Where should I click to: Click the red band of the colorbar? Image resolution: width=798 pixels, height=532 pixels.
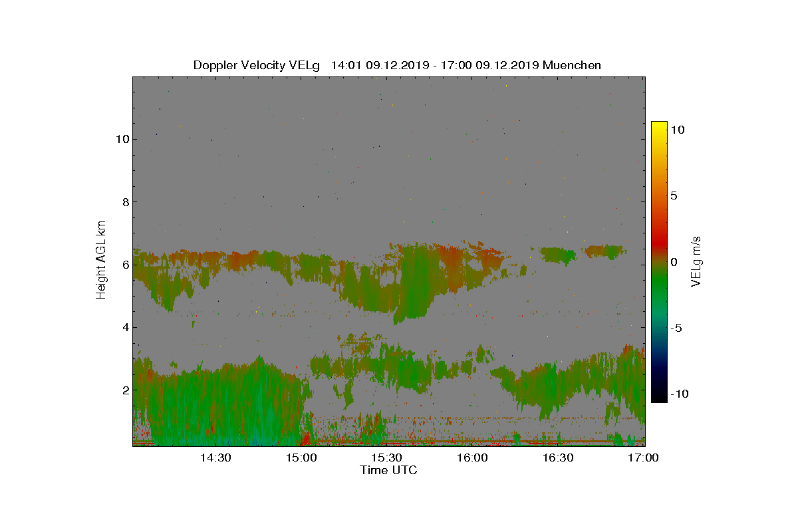[x=659, y=243]
